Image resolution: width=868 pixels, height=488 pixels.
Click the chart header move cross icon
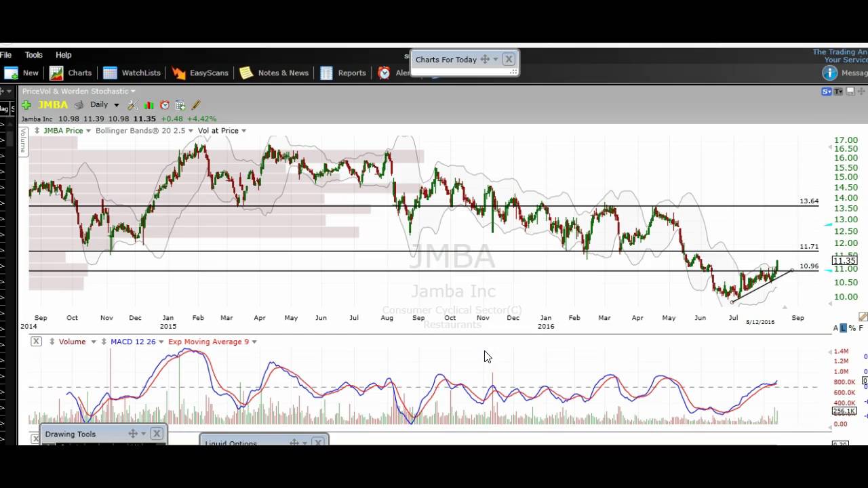coord(861,91)
